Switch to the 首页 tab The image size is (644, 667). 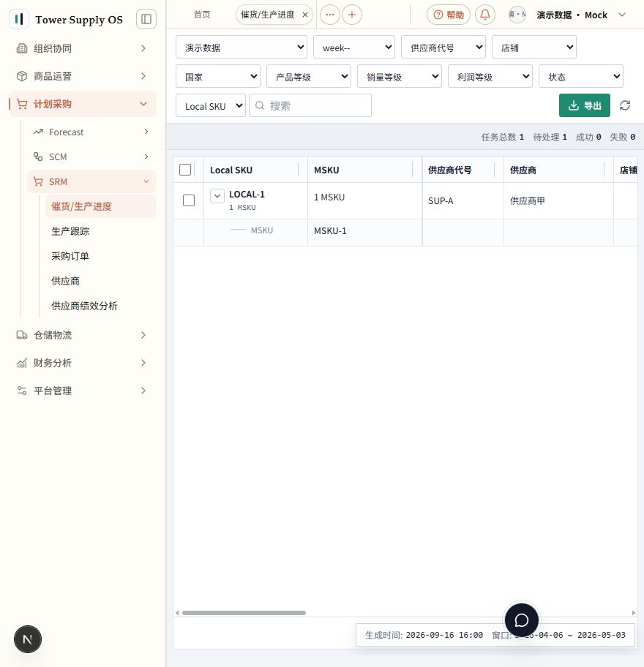[202, 15]
